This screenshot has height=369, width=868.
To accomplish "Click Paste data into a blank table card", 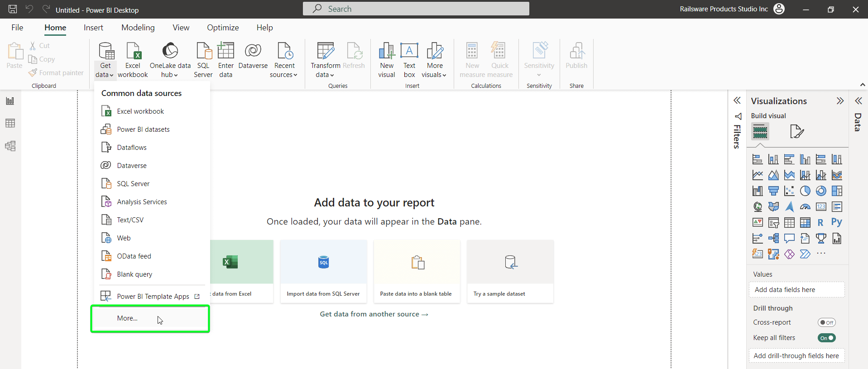I will click(x=417, y=271).
